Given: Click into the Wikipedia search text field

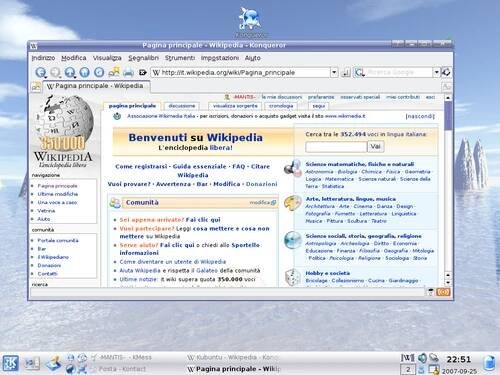Looking at the screenshot, I should [336, 147].
